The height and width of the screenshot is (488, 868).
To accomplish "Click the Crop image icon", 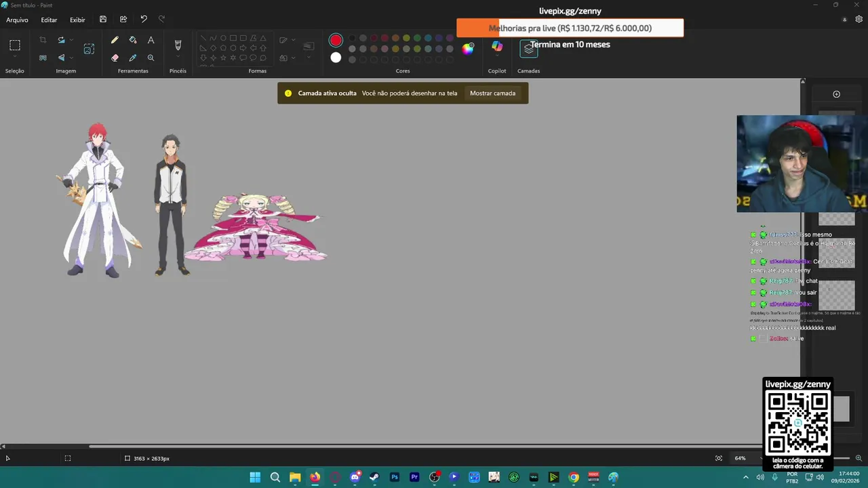I will pos(43,40).
